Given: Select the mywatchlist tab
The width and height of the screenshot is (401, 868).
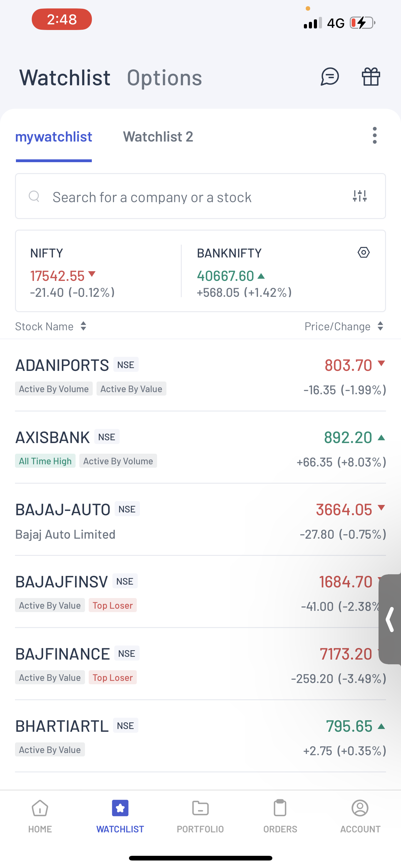Looking at the screenshot, I should tap(53, 137).
